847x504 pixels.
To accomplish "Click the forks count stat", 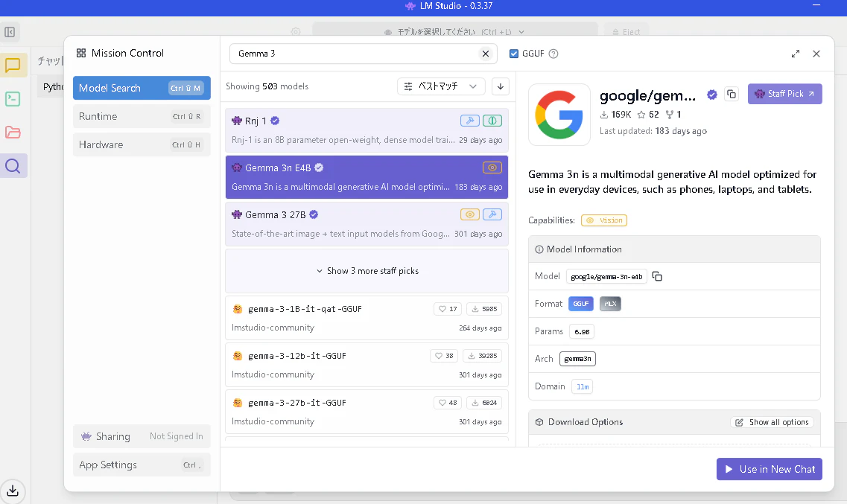I will (x=673, y=115).
